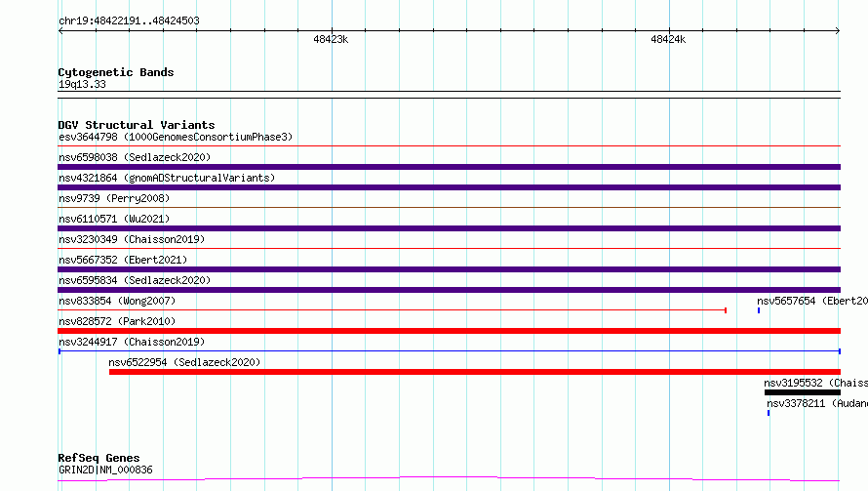Select GRIN2D|NM_000836 gene label
This screenshot has width=868, height=491.
point(105,470)
